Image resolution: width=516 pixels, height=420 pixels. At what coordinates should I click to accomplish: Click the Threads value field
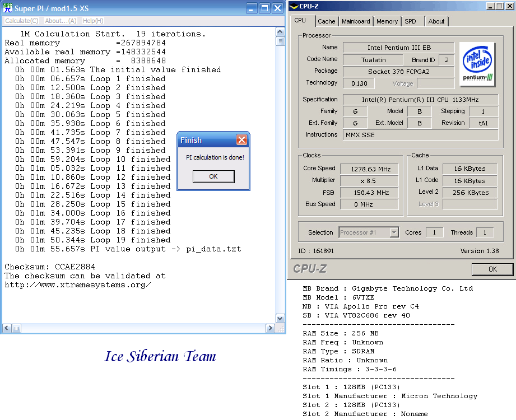pos(485,232)
